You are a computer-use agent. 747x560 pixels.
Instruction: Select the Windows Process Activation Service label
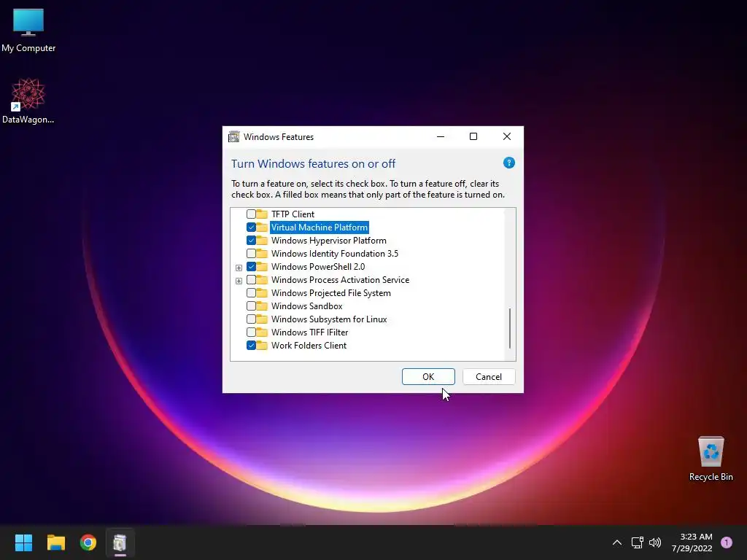(340, 279)
